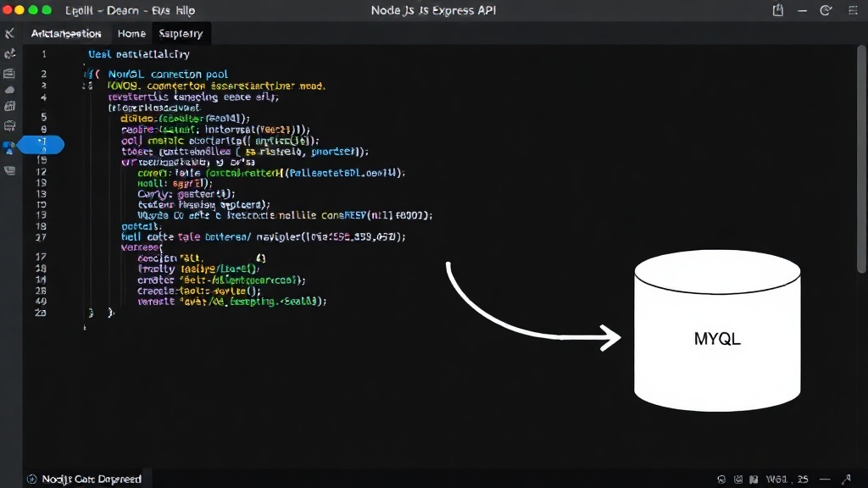Click the status text at bottom left
The width and height of the screenshot is (868, 488).
pos(92,480)
